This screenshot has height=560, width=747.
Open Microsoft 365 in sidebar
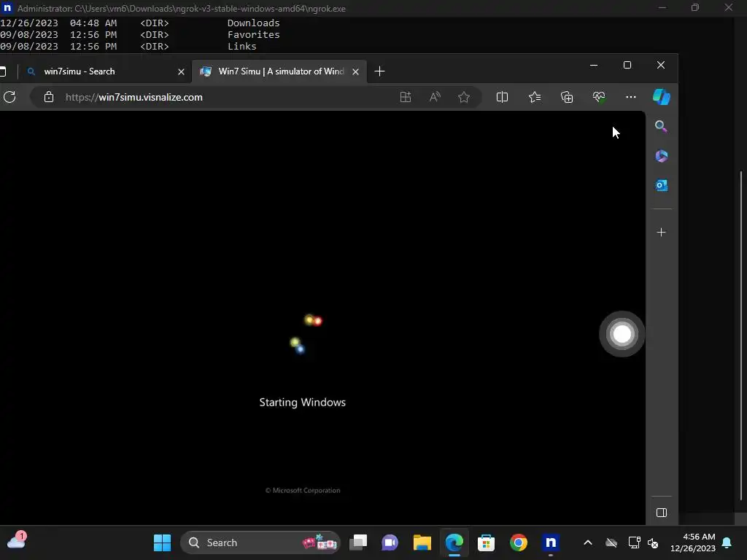click(x=661, y=156)
